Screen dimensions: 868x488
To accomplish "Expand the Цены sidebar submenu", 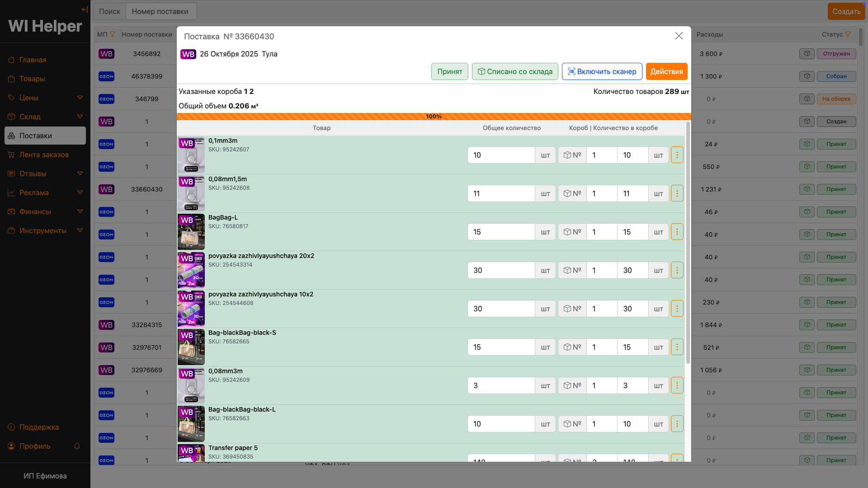I will (x=80, y=98).
